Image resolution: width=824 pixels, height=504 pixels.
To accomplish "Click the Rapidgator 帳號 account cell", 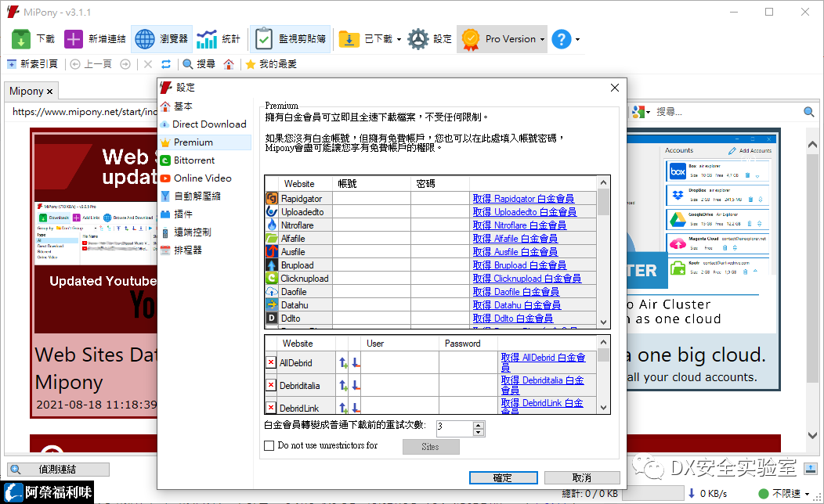I will (x=371, y=199).
